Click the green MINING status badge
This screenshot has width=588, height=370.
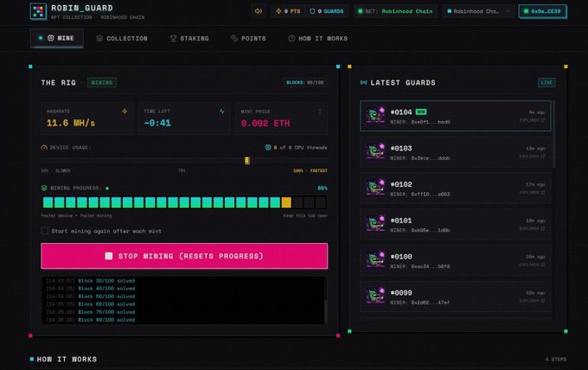[102, 82]
